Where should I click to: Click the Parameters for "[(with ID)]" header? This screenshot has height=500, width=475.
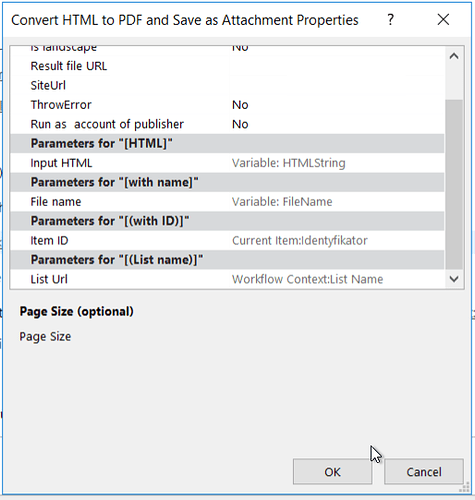tap(227, 221)
